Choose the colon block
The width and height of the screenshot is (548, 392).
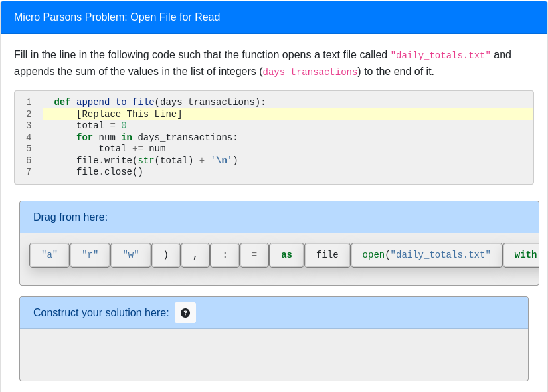pyautogui.click(x=225, y=255)
